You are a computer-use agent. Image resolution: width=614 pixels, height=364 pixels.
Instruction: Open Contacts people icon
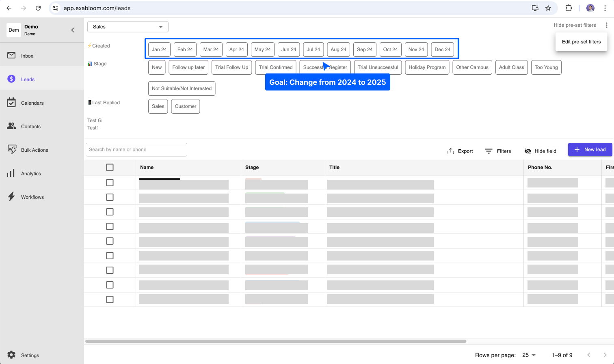pyautogui.click(x=11, y=126)
